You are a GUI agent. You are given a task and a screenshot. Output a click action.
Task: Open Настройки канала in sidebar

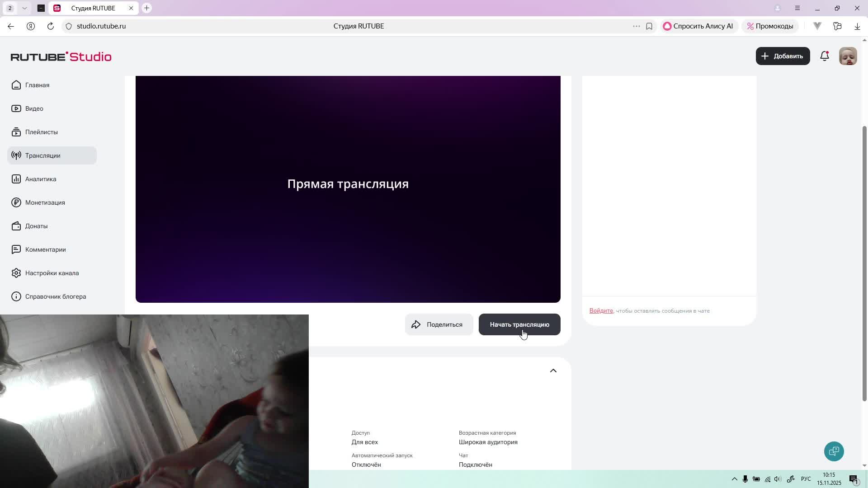[52, 273]
